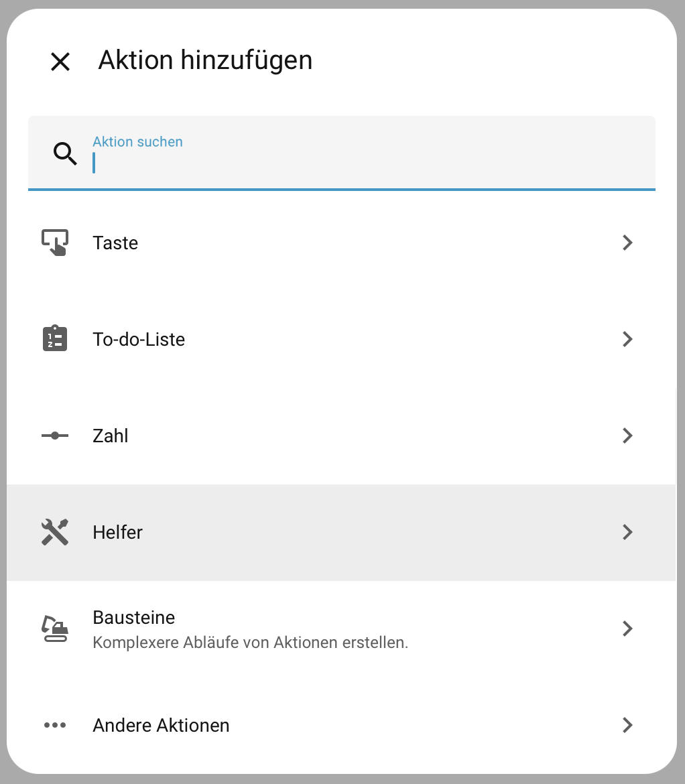Image resolution: width=685 pixels, height=784 pixels.
Task: Select the To-do-Liste list item
Action: coord(139,339)
